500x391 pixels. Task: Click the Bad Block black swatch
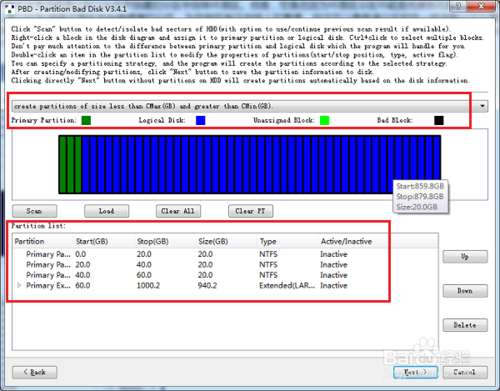(x=439, y=120)
